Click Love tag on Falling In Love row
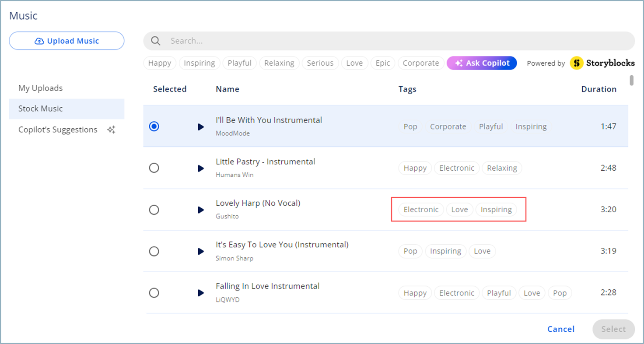The height and width of the screenshot is (344, 644). pyautogui.click(x=532, y=293)
